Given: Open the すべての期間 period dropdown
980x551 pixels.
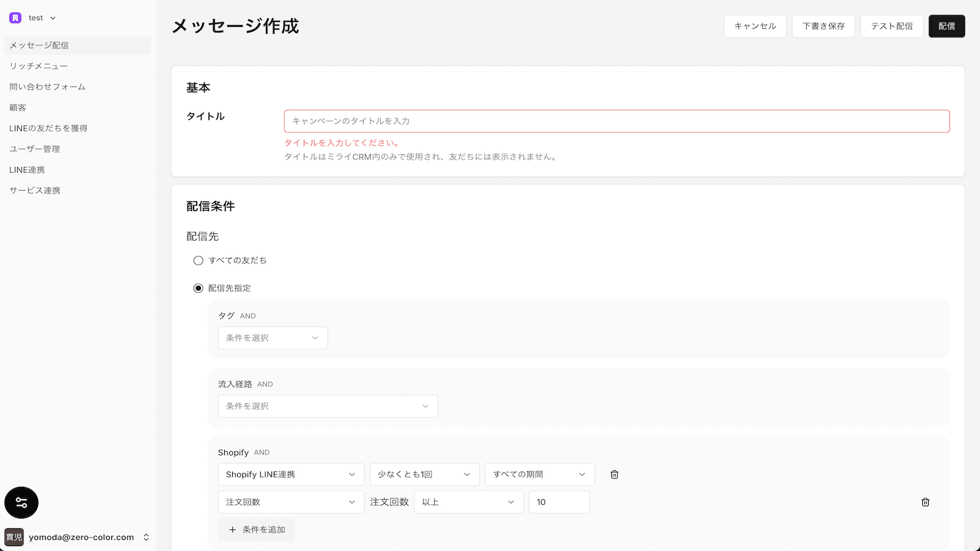Looking at the screenshot, I should point(539,474).
